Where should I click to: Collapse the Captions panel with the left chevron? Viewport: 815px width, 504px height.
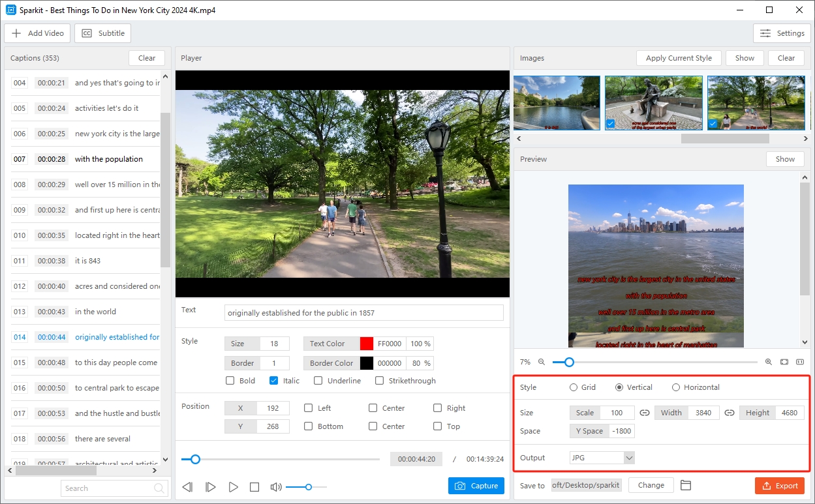click(x=9, y=469)
